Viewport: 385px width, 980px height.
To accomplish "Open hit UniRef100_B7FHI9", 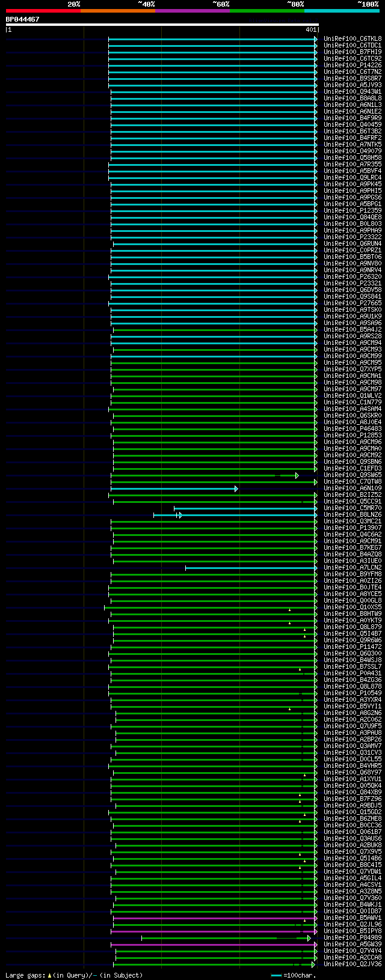I will tap(353, 52).
